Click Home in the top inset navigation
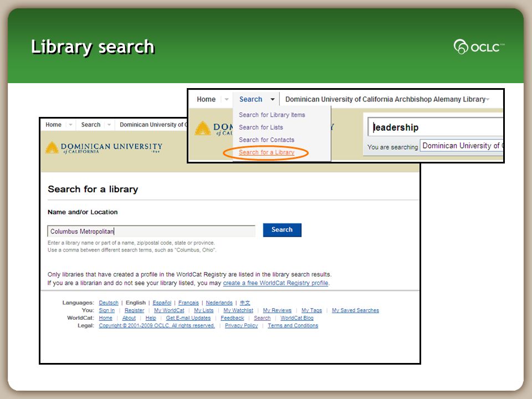 pyautogui.click(x=206, y=99)
